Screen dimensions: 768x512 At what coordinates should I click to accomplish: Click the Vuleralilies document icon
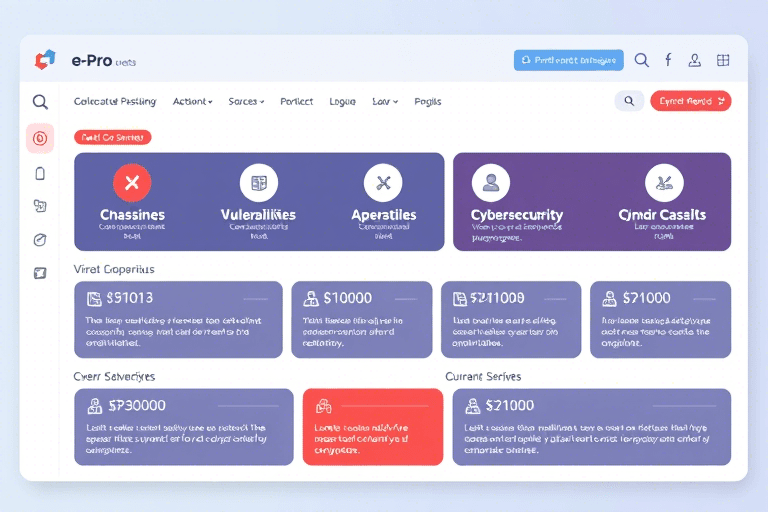[259, 183]
